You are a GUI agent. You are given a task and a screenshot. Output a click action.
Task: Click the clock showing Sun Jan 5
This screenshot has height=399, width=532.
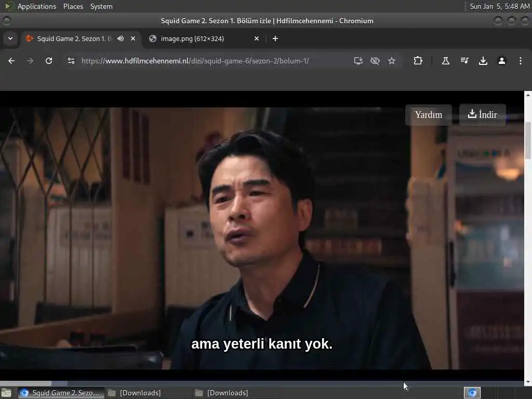tap(499, 6)
